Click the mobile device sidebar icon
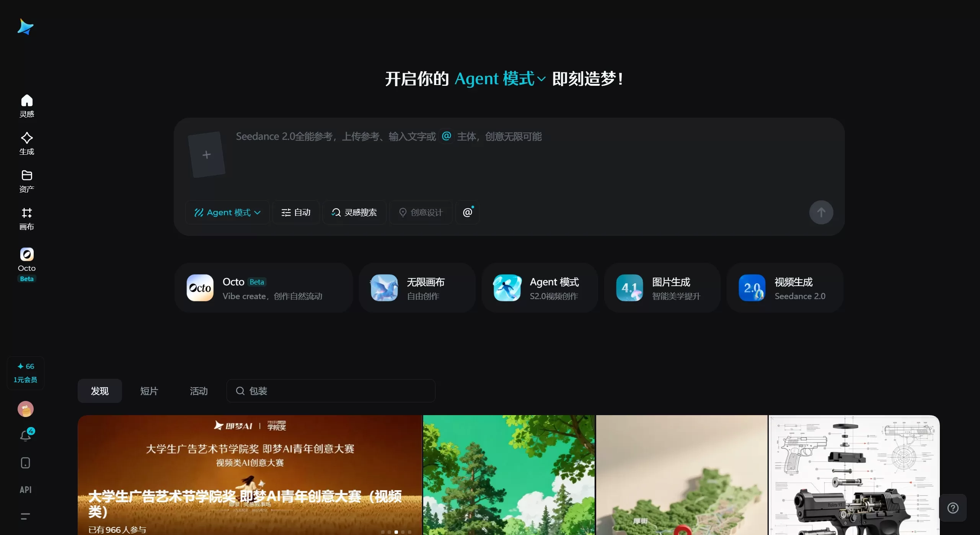Image resolution: width=980 pixels, height=535 pixels. pos(26,463)
